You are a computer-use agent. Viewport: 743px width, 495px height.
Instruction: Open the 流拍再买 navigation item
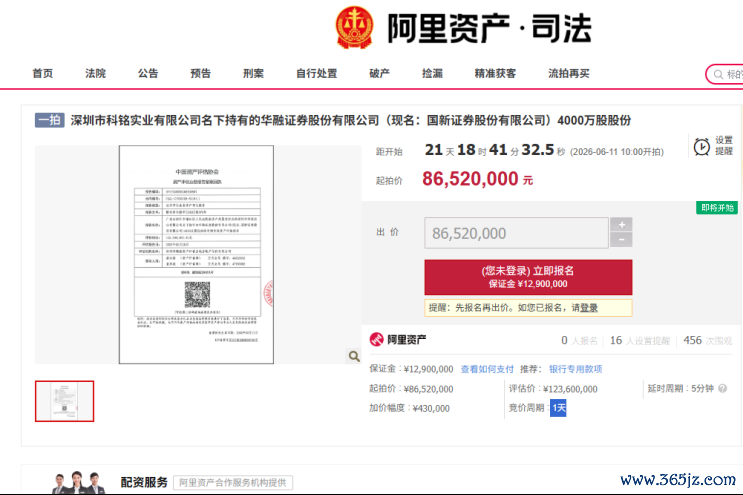pos(569,73)
